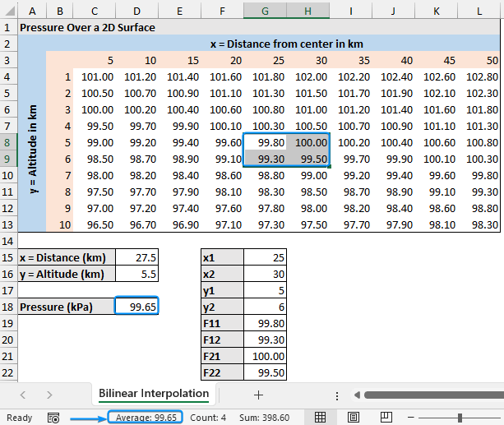Click the Select All corner triangle
This screenshot has height=425, width=504.
(10, 11)
